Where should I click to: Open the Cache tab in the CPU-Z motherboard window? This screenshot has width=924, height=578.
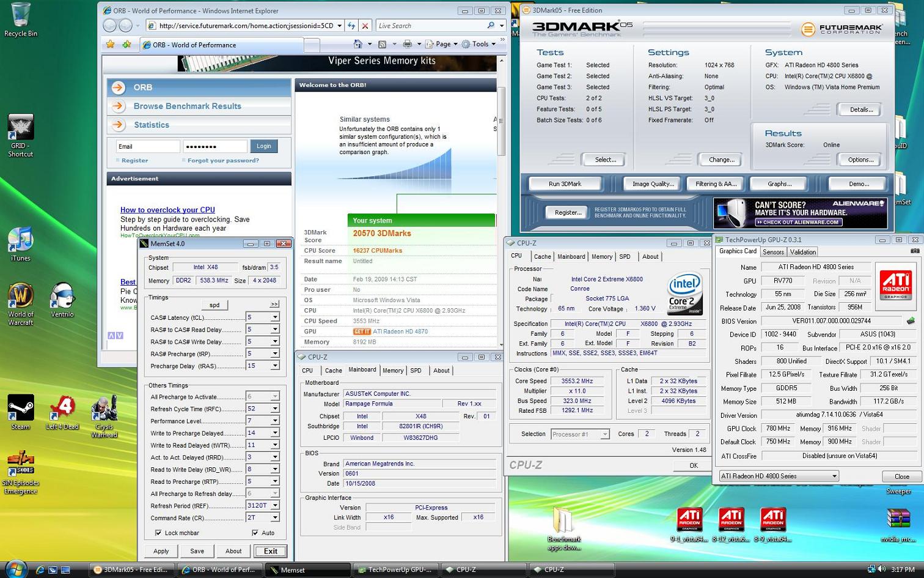pos(333,370)
